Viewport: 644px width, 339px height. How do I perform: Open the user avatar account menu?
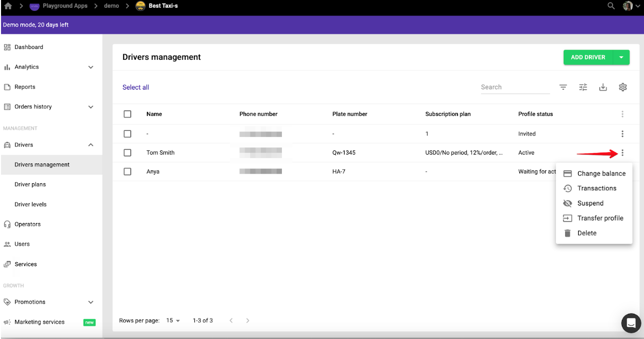point(628,6)
